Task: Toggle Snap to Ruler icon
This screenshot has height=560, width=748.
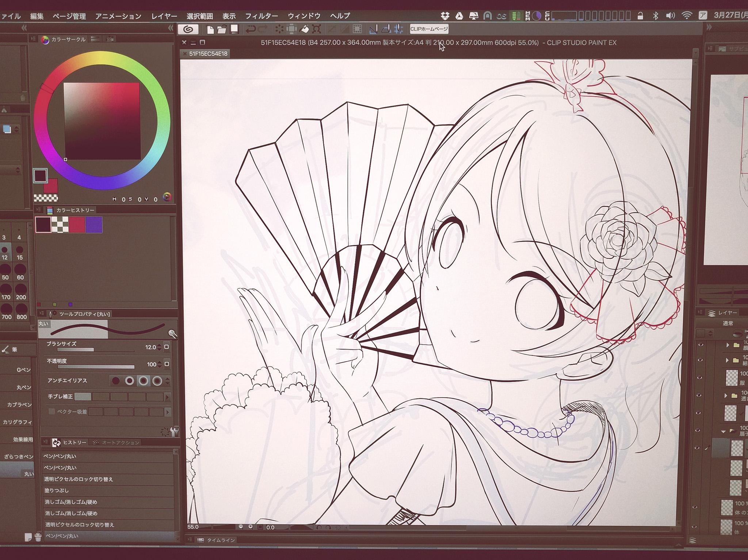Action: click(373, 29)
